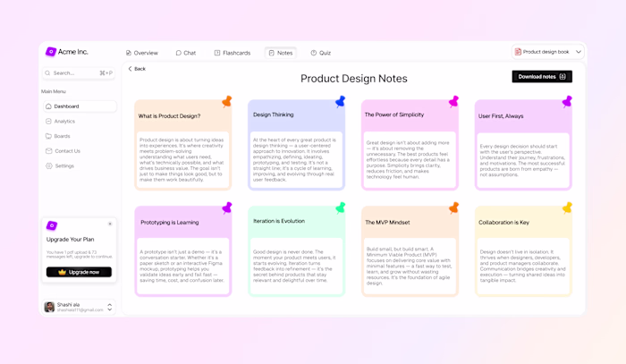
Task: Click Shashi ala's profile avatar
Action: pos(49,307)
